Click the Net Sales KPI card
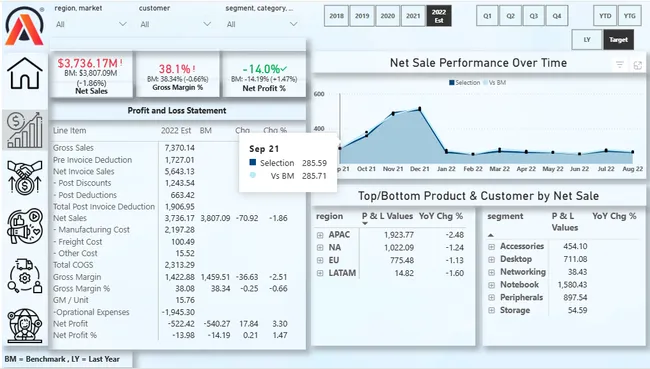The image size is (650, 369). [x=91, y=75]
